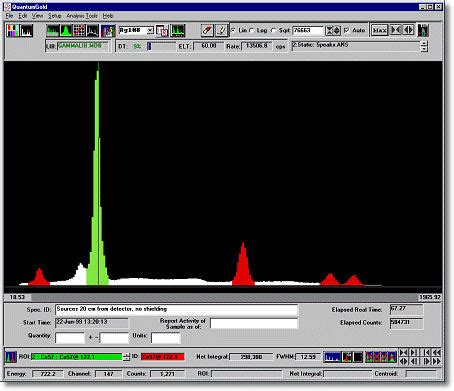Click the Report Activity of Sample field
Screen dimensions: 454x391
(x=254, y=323)
